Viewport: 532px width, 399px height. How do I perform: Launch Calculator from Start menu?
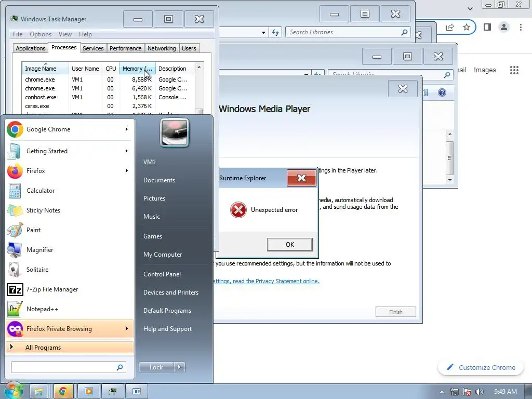click(70, 190)
